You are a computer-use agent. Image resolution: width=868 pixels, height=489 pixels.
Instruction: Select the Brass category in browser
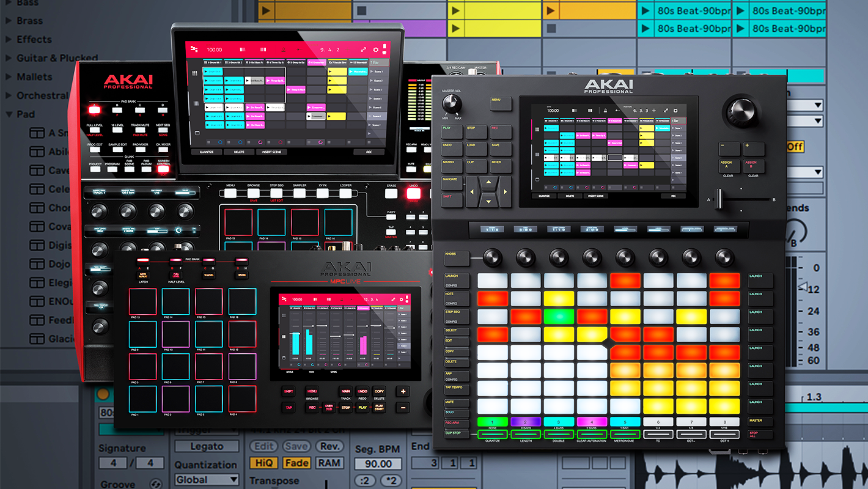pyautogui.click(x=29, y=21)
